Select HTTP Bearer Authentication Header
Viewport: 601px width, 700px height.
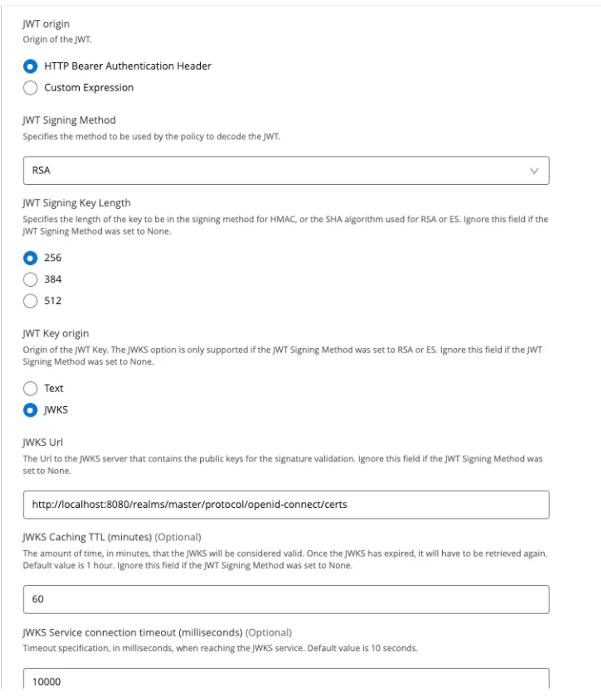tap(31, 66)
